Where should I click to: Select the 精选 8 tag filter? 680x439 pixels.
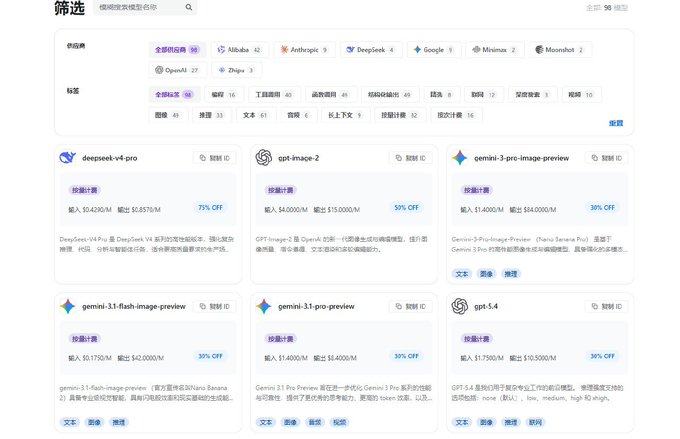coord(441,95)
